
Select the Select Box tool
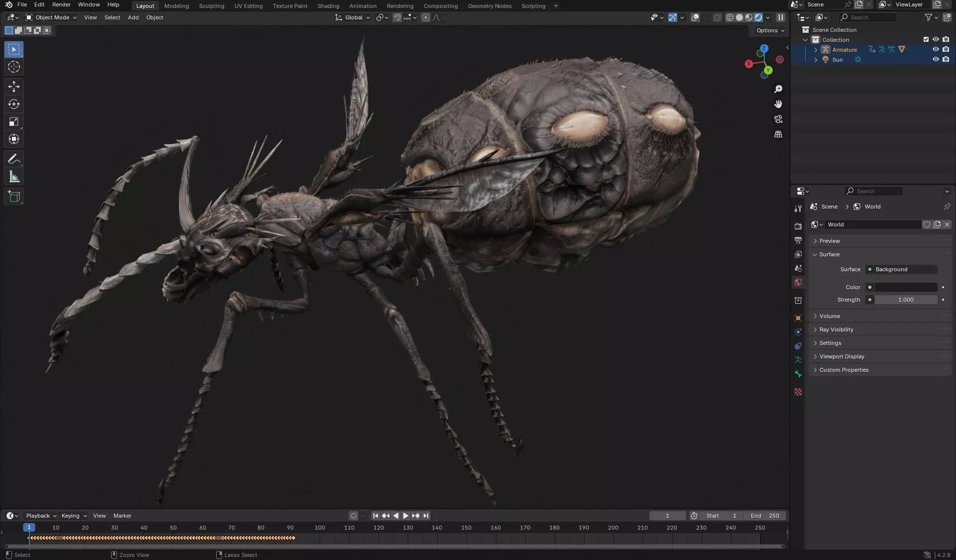pyautogui.click(x=14, y=49)
